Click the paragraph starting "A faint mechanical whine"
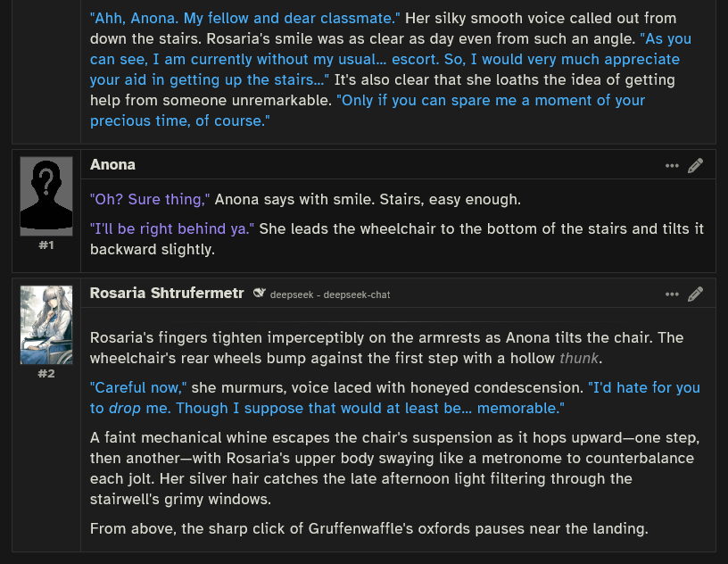 tap(394, 469)
